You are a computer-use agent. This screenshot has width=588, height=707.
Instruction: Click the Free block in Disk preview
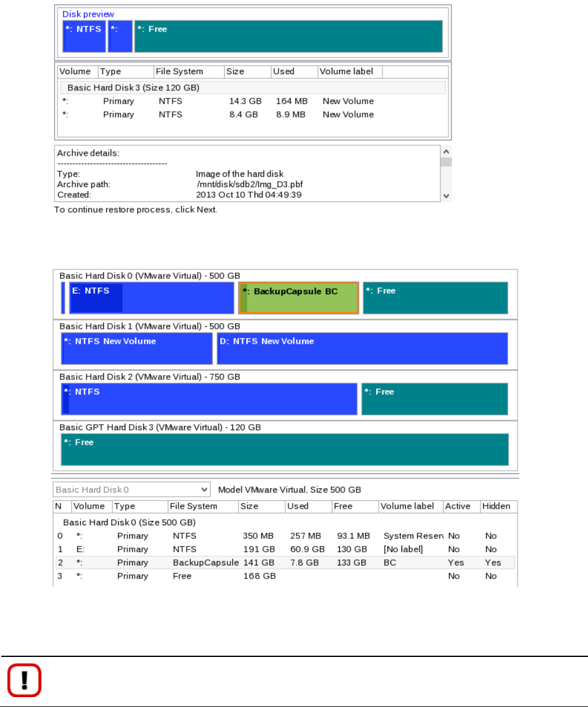(x=288, y=36)
